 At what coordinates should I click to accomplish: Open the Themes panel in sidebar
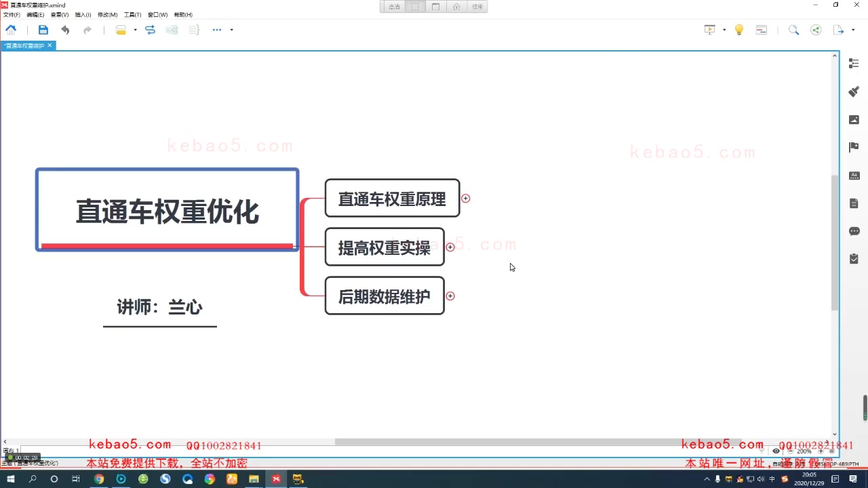pyautogui.click(x=854, y=176)
